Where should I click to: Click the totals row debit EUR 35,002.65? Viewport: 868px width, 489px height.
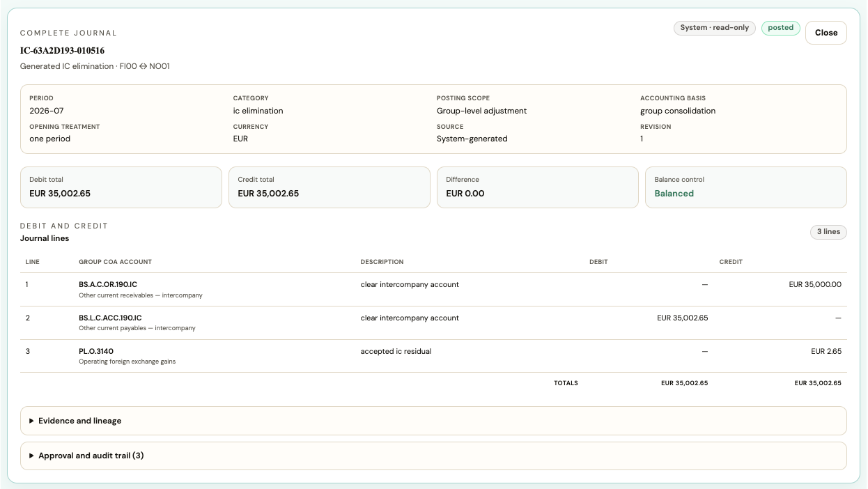pos(684,383)
